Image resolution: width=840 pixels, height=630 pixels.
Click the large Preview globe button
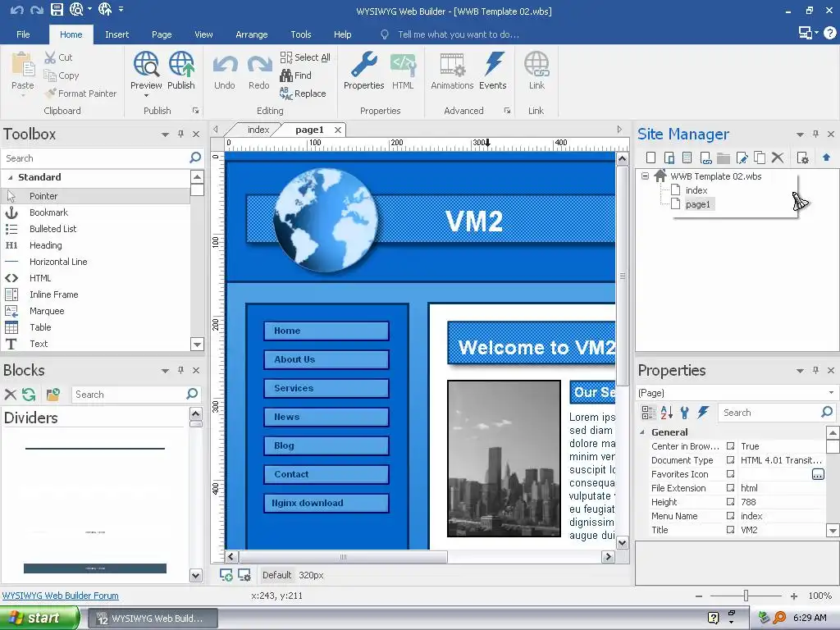tap(146, 71)
